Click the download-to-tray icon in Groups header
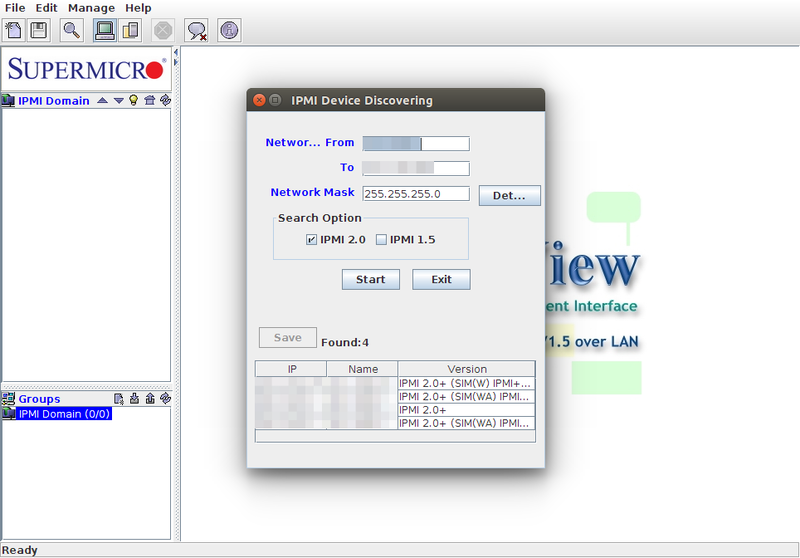Screen dimensions: 800x558 (x=134, y=398)
